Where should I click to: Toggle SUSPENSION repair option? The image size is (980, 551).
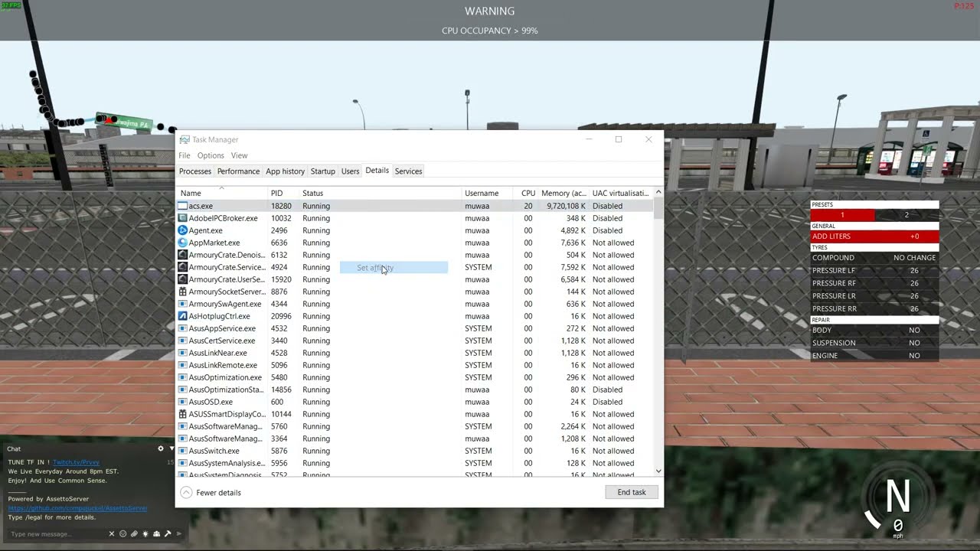874,343
